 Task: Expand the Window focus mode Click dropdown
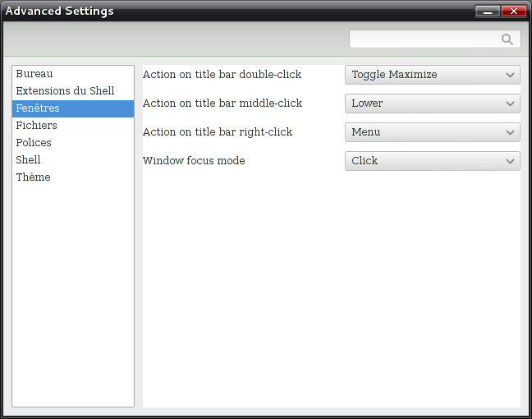[432, 161]
